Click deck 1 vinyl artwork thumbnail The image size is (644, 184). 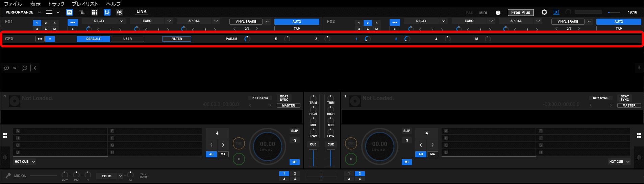pos(15,101)
